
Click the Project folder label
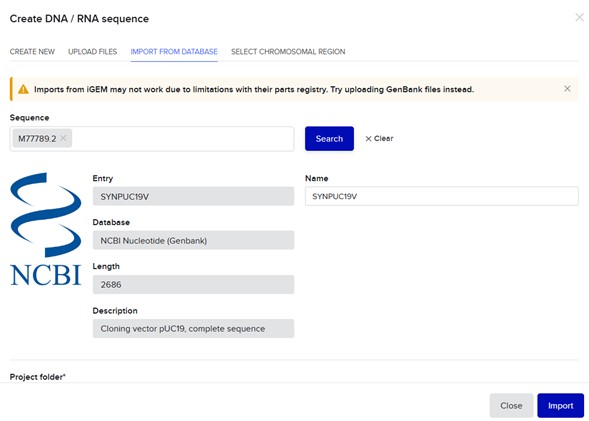(x=38, y=377)
